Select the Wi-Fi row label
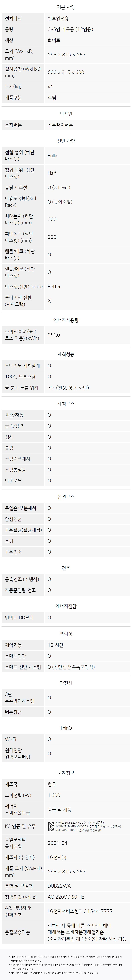 [x=10, y=739]
